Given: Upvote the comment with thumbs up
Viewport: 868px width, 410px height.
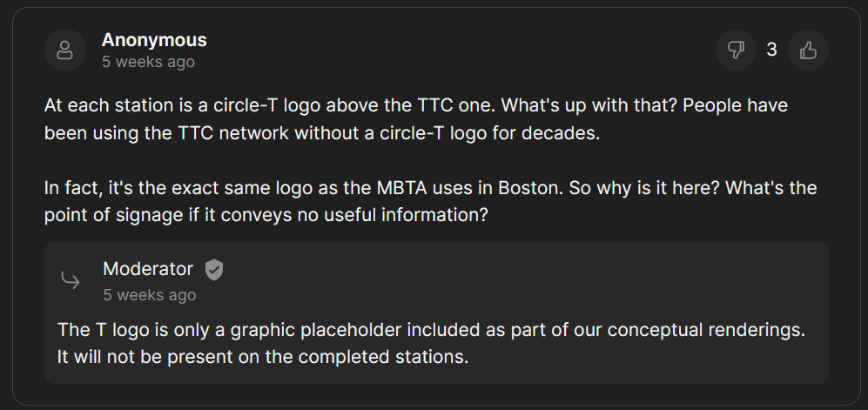Looking at the screenshot, I should point(808,50).
